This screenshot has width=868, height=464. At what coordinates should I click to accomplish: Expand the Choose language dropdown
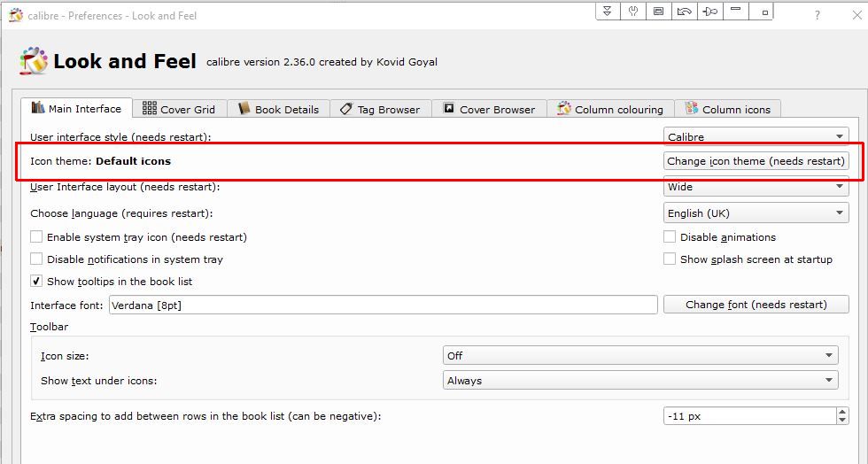(x=756, y=213)
